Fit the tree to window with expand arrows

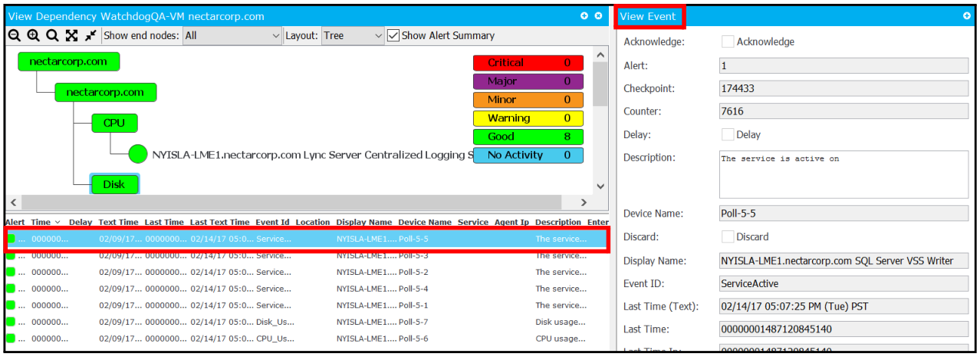click(x=71, y=35)
